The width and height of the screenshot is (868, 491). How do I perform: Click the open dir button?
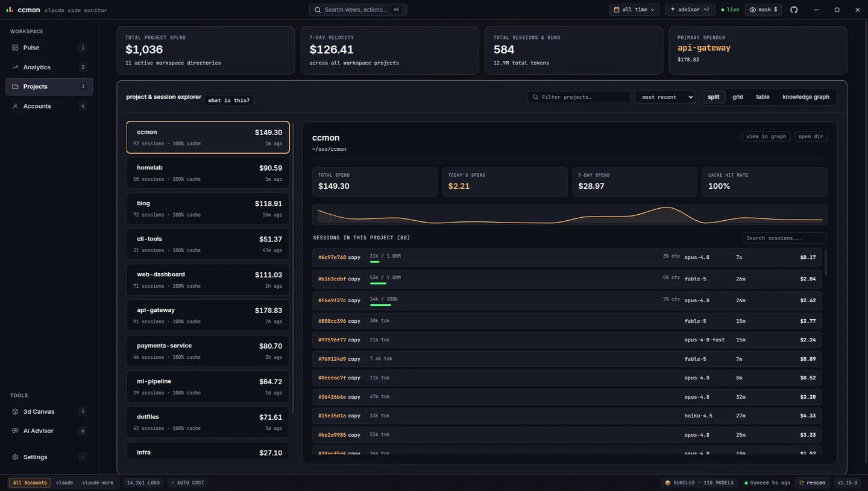(x=811, y=136)
